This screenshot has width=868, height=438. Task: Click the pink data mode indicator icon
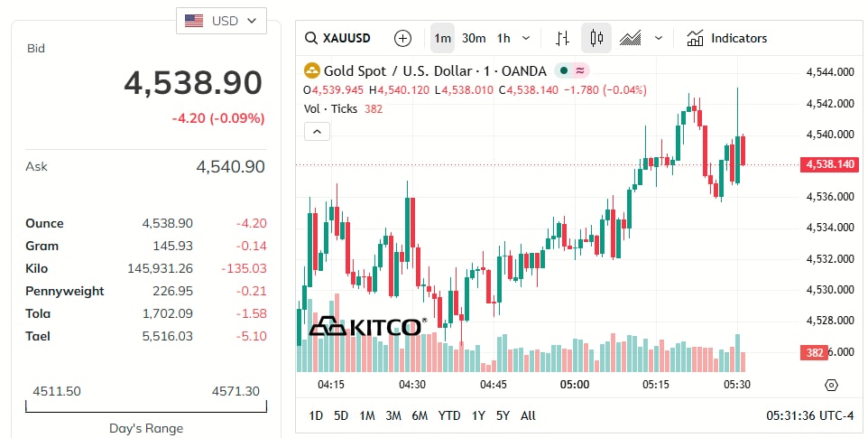coord(580,70)
